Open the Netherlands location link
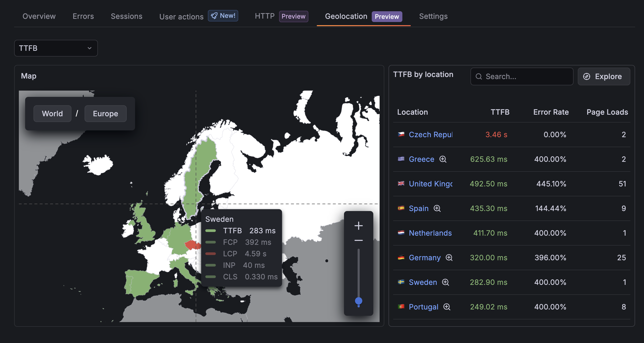 click(x=430, y=233)
